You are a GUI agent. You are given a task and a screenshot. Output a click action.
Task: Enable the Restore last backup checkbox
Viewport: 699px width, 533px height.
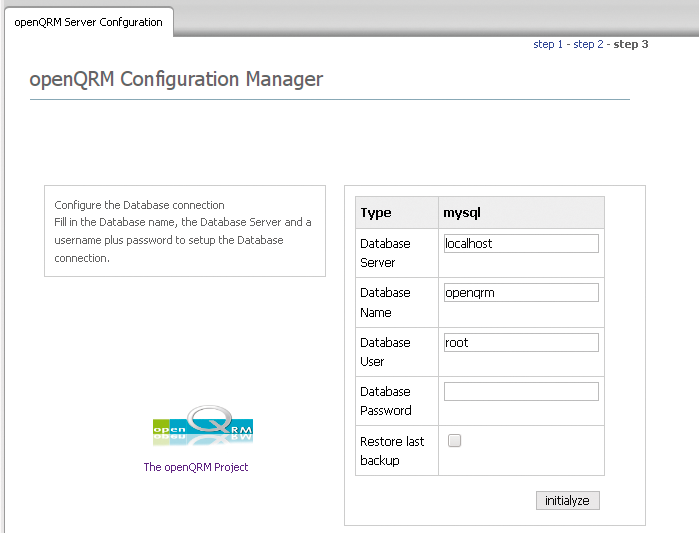pyautogui.click(x=454, y=441)
